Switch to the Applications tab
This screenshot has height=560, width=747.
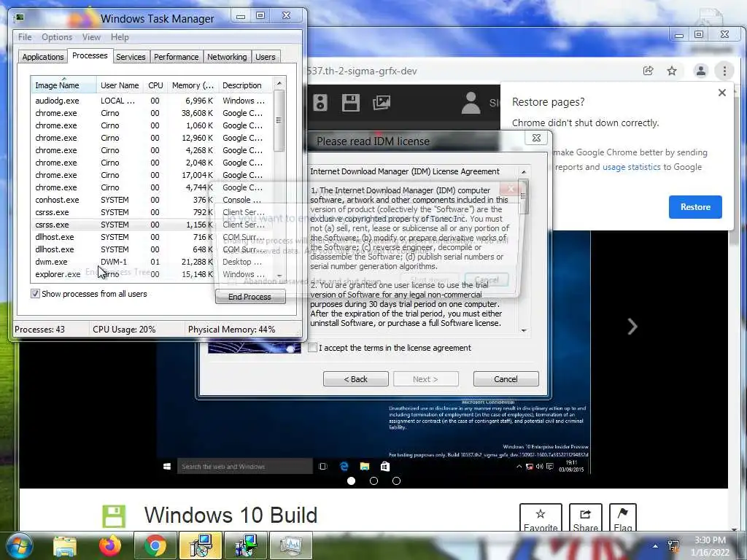pyautogui.click(x=43, y=57)
